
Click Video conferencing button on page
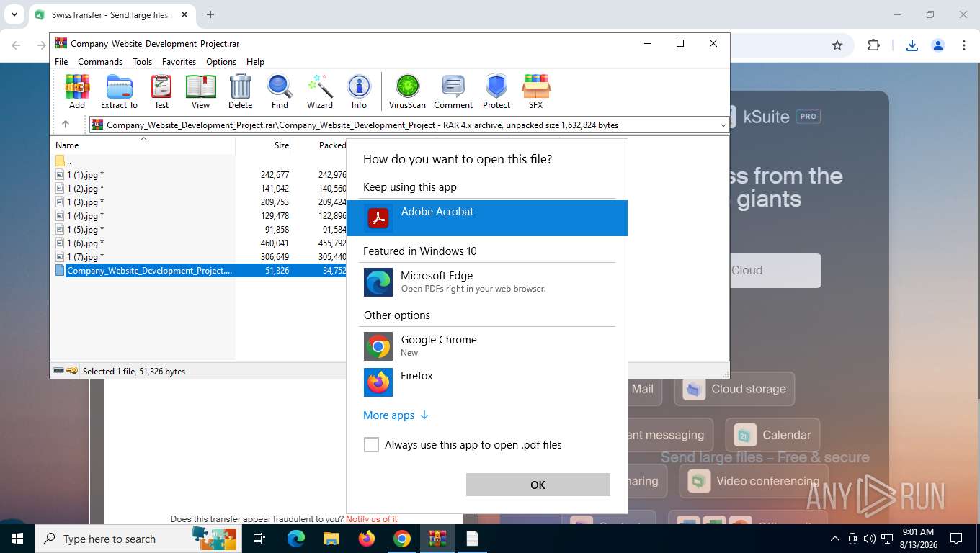(754, 481)
